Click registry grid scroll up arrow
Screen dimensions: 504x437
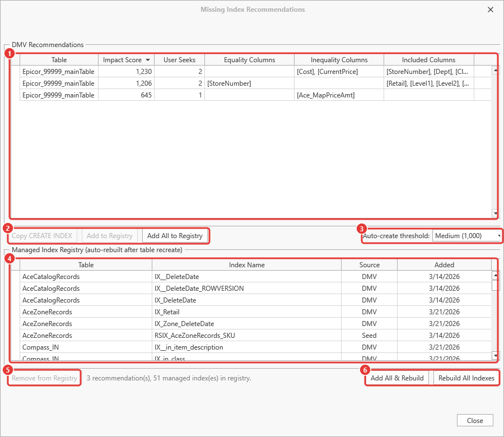click(496, 275)
